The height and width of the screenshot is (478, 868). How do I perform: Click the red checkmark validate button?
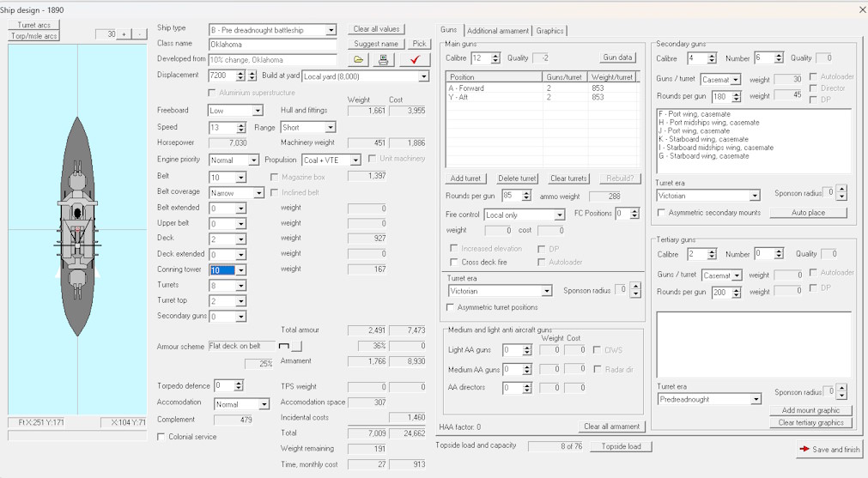click(x=415, y=59)
